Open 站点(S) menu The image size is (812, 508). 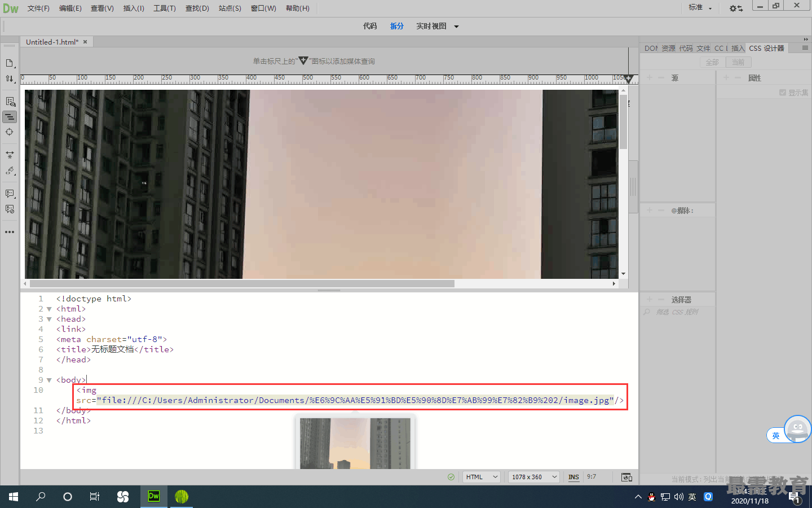pyautogui.click(x=230, y=8)
